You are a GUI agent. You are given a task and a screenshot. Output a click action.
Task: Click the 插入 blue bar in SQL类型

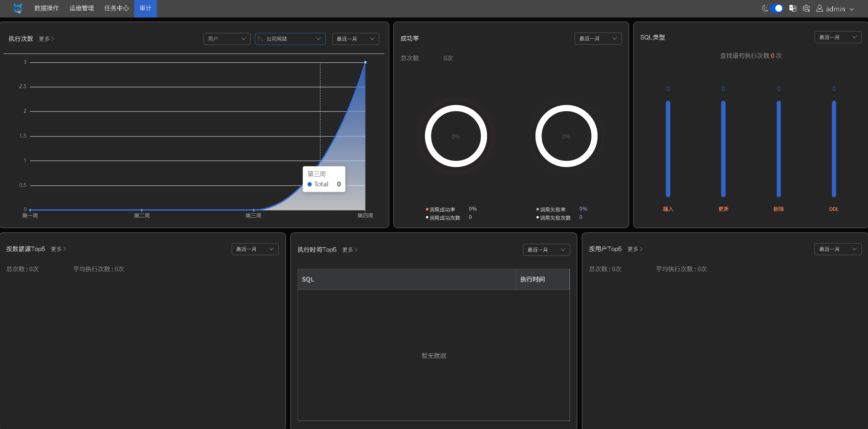(x=668, y=149)
